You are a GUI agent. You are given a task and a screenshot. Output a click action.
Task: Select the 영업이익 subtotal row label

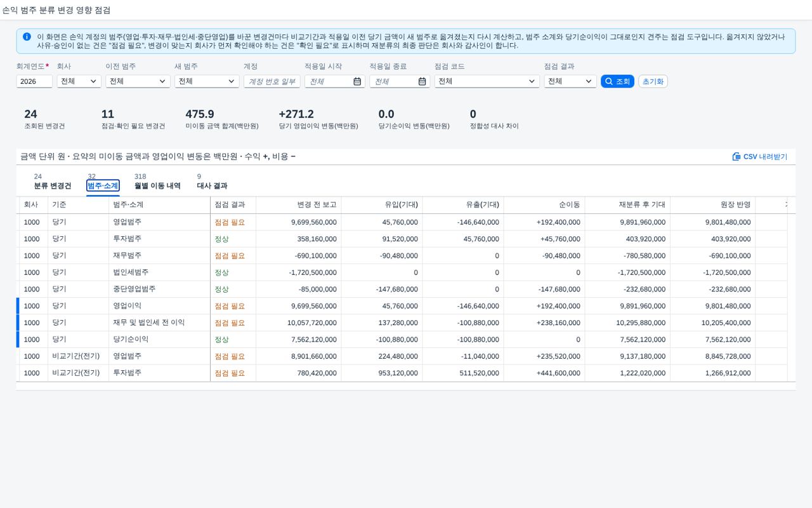(127, 305)
